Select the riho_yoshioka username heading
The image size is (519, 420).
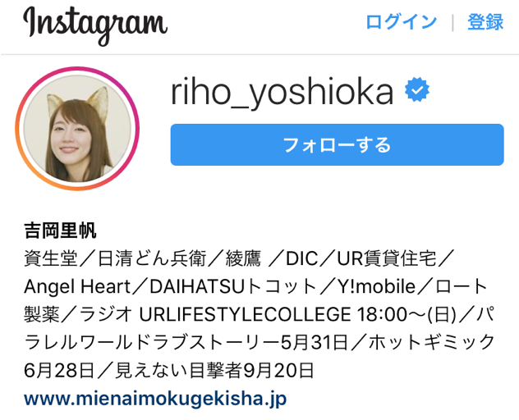click(x=282, y=92)
